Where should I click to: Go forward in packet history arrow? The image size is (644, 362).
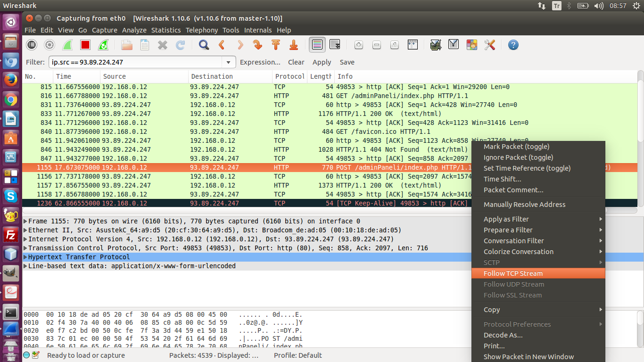point(240,45)
